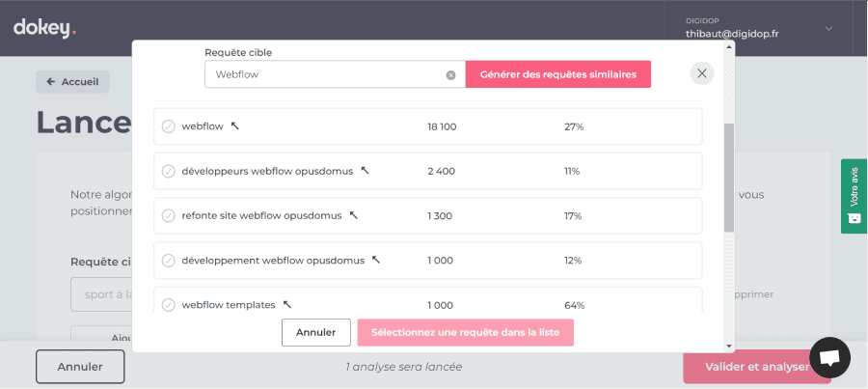Click arrow icon next to développeurs webflow opusdomus
Image resolution: width=868 pixels, height=389 pixels.
coord(365,171)
